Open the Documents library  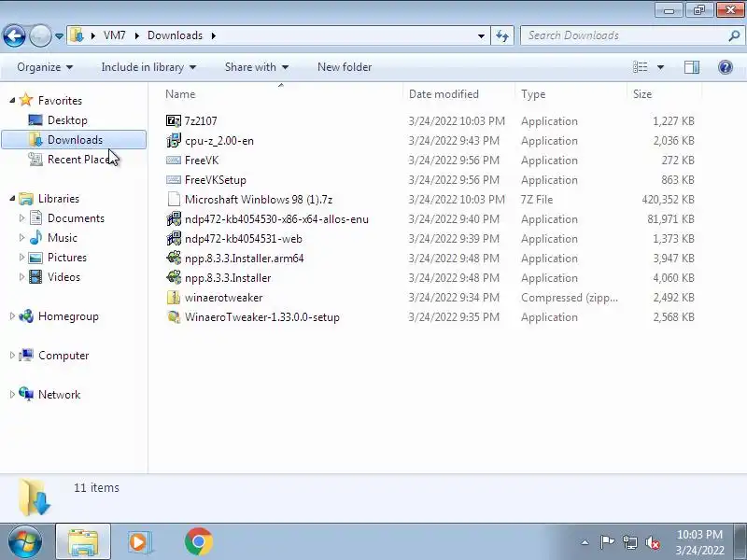tap(76, 218)
